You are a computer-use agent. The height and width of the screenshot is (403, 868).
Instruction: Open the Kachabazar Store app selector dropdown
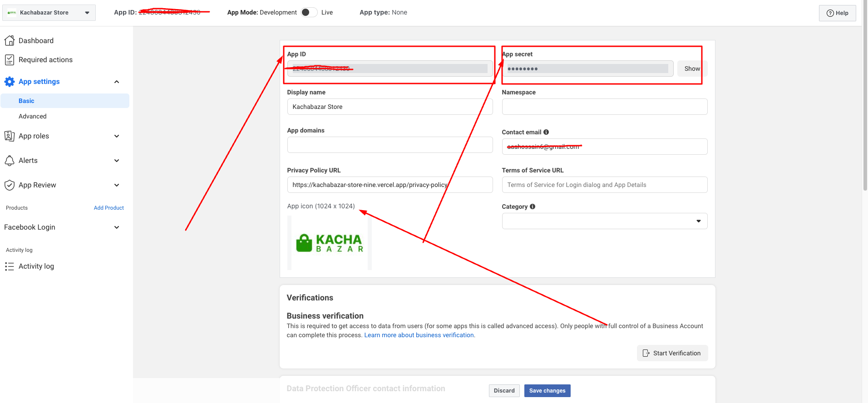(49, 13)
